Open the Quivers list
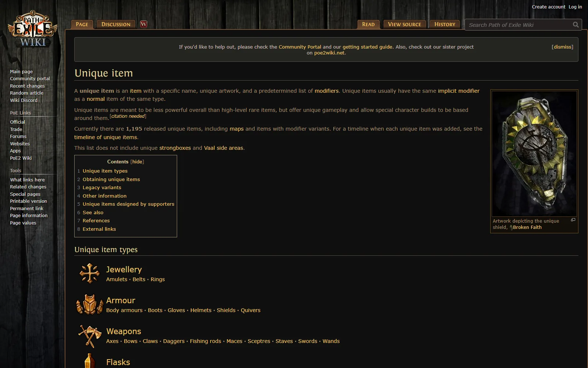The image size is (588, 368). [x=250, y=310]
